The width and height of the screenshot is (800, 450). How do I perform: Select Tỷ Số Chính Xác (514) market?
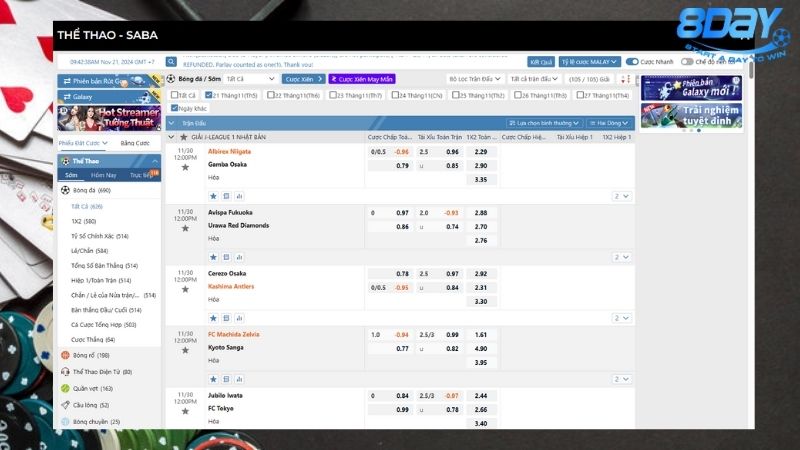[99, 236]
